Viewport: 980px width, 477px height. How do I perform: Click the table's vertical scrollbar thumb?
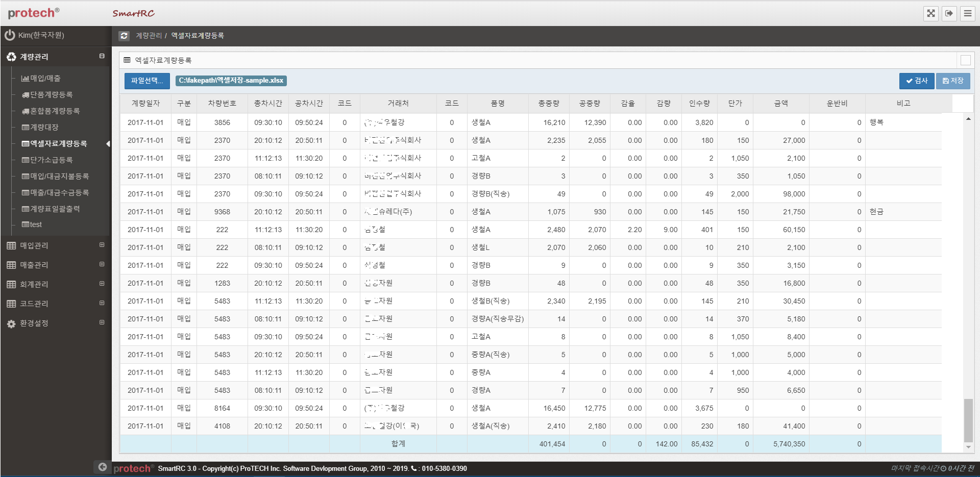[968, 420]
